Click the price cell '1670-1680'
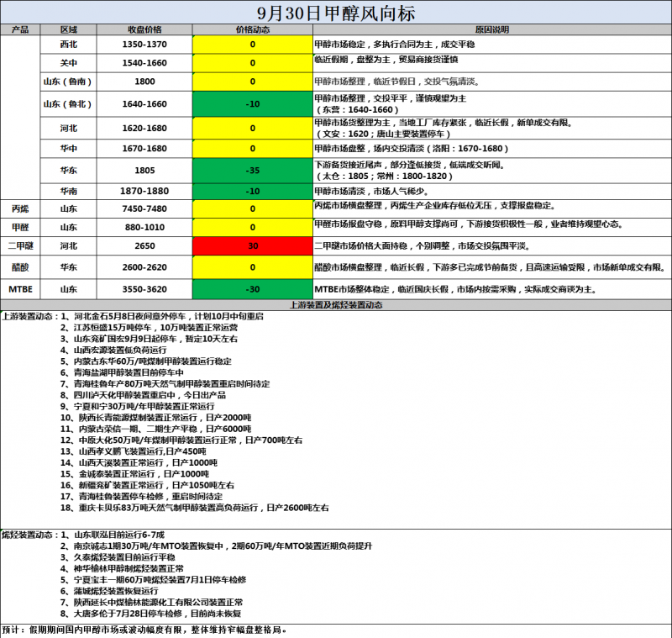Screen dimensions: 672x638 point(144,148)
